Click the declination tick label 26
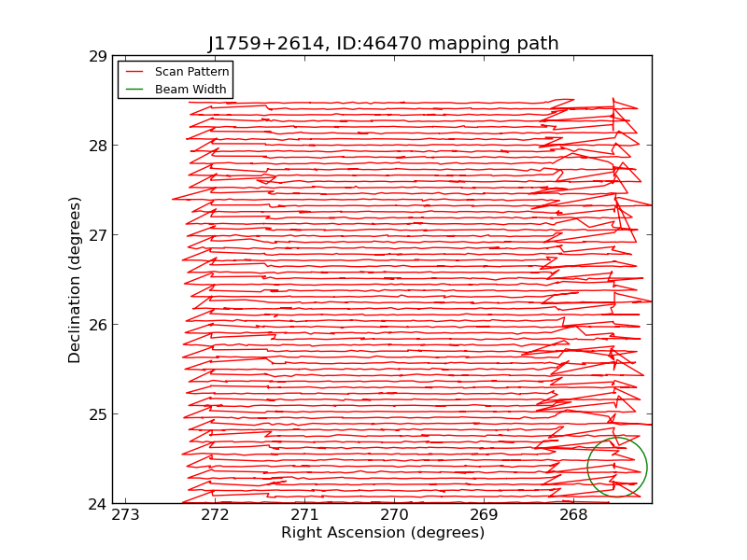Viewport: 747px width, 560px height. tap(98, 325)
